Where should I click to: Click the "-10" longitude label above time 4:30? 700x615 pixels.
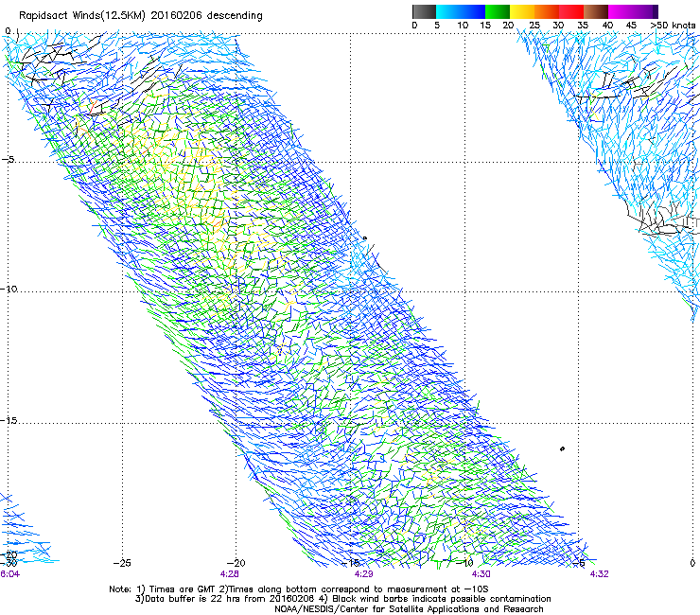point(464,563)
